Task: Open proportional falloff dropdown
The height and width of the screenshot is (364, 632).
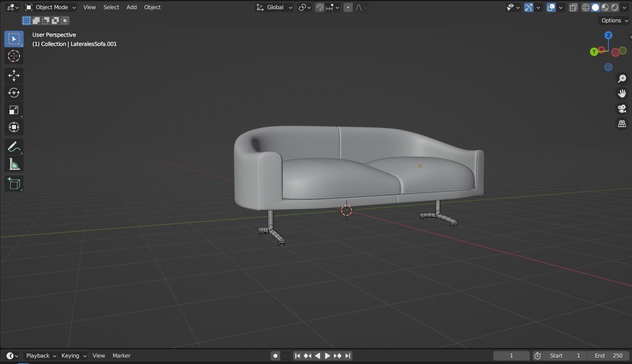Action: point(361,7)
